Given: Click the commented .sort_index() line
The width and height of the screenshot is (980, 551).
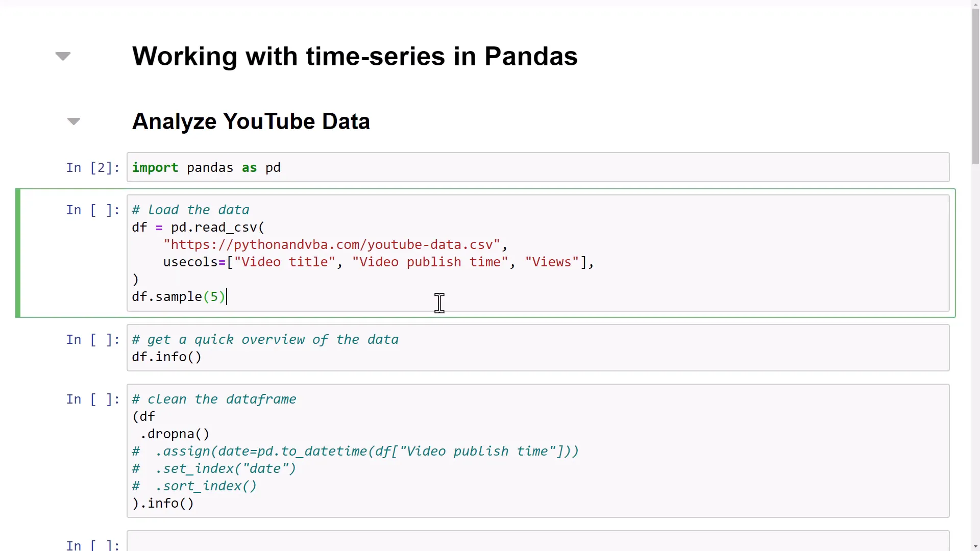Looking at the screenshot, I should tap(205, 486).
